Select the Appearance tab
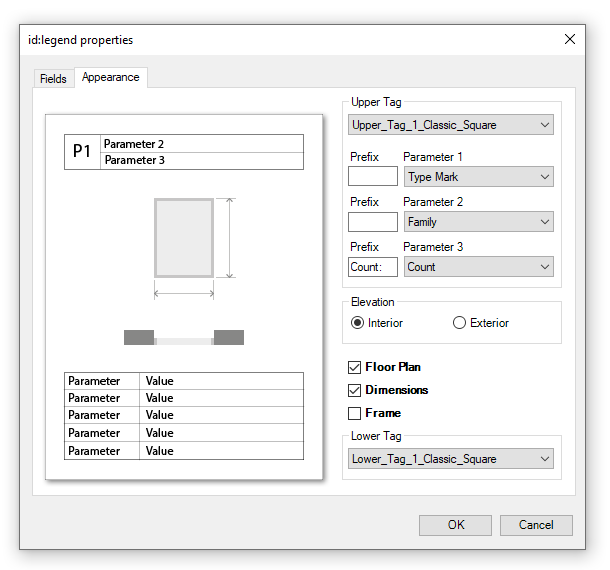The image size is (610, 570). (x=110, y=77)
